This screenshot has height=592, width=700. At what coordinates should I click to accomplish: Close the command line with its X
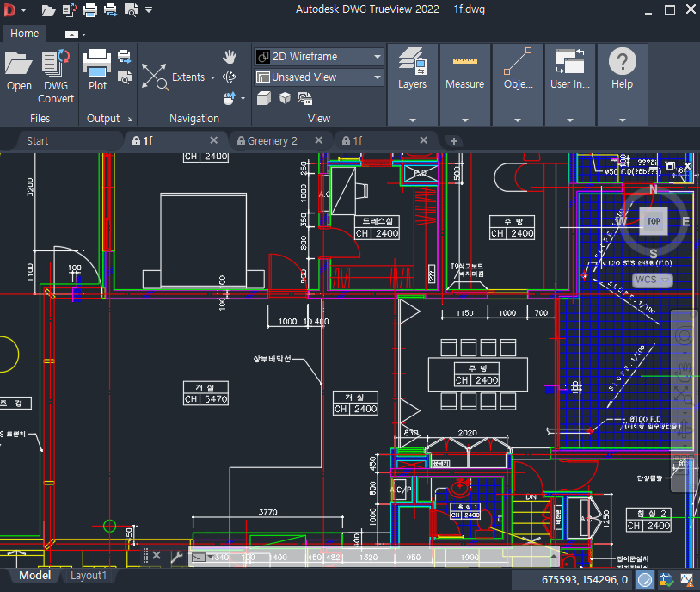tap(157, 555)
